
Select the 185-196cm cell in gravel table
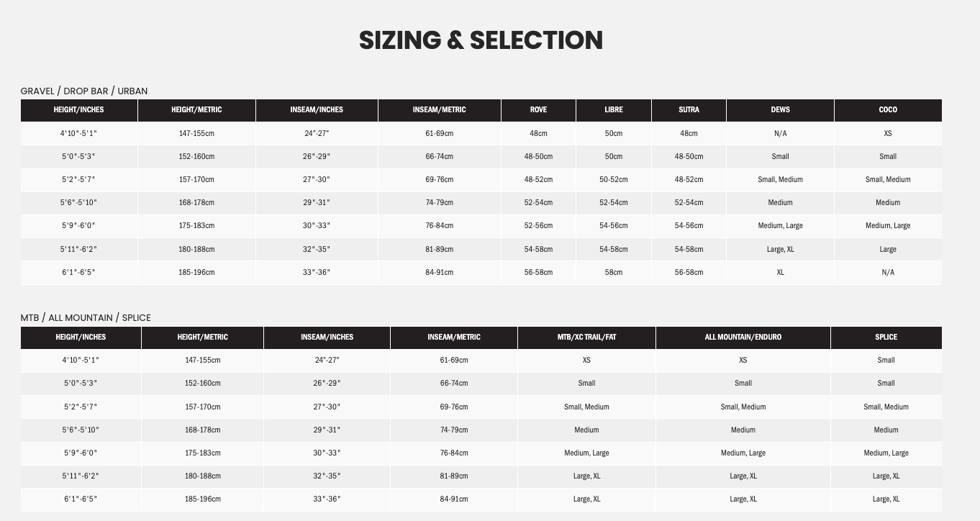point(196,273)
